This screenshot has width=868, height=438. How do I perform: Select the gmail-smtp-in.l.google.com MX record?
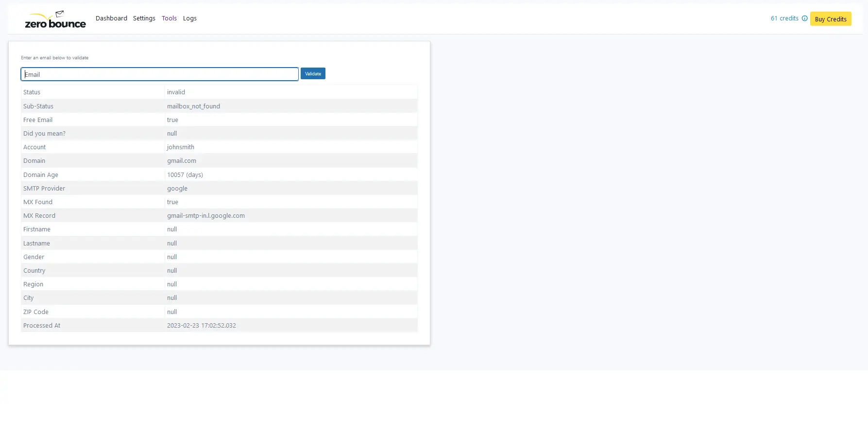coord(206,216)
